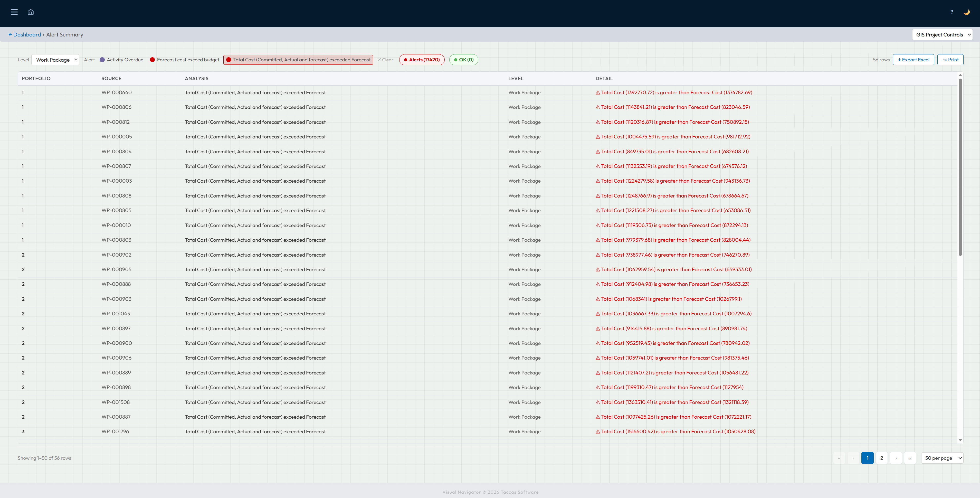
Task: Select source WP-000807
Action: (x=116, y=166)
